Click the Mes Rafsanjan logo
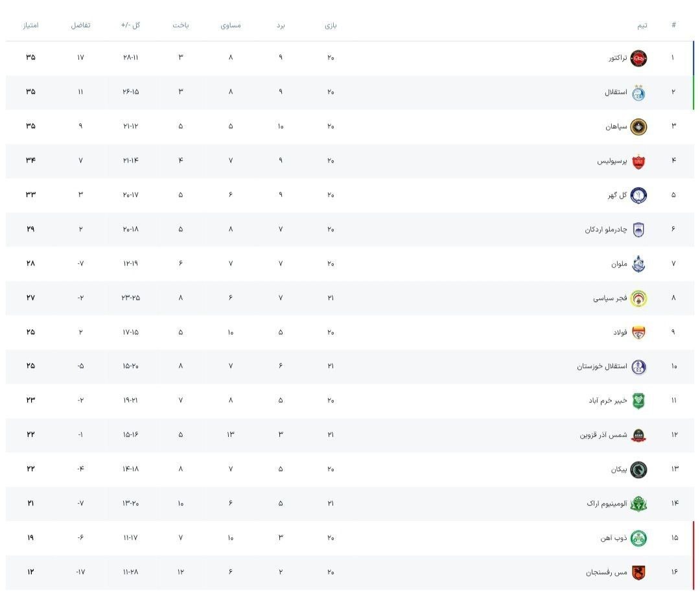 coord(638,572)
